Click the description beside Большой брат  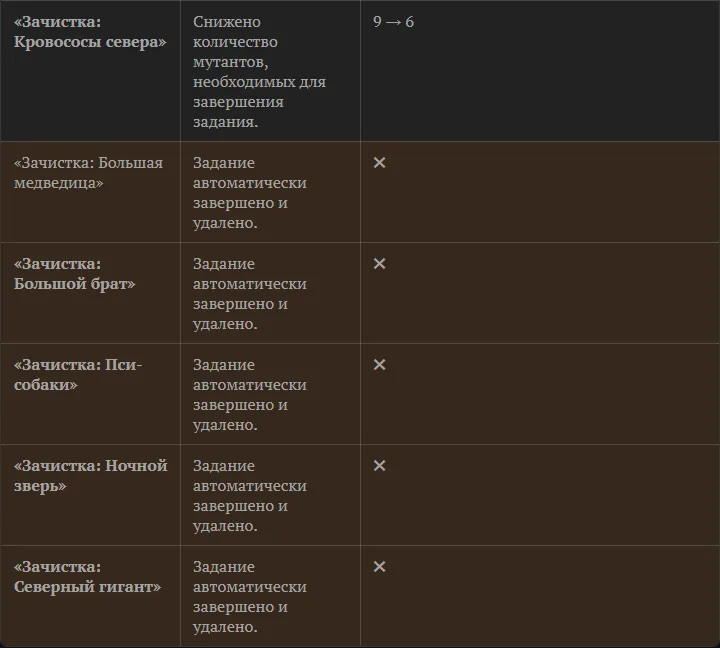pos(250,294)
